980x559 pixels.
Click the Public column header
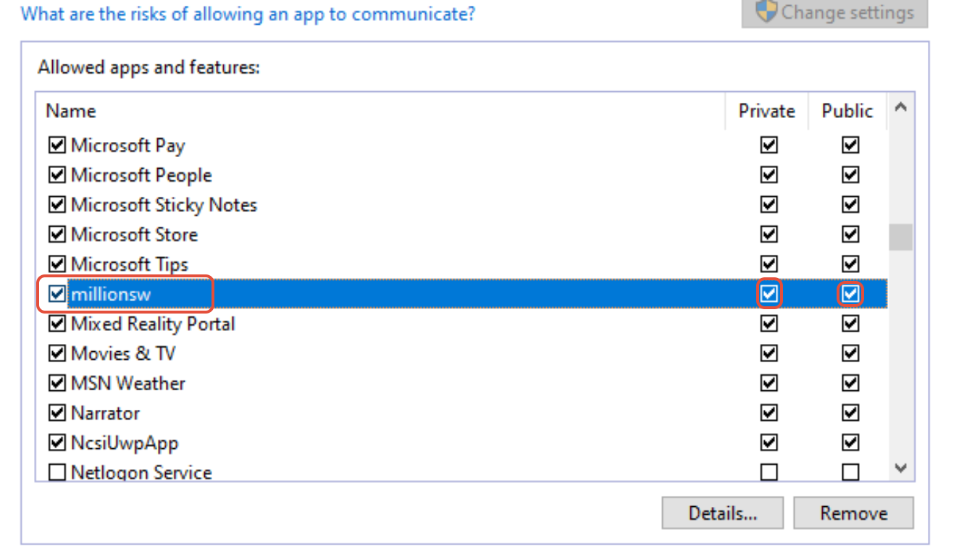pos(847,111)
